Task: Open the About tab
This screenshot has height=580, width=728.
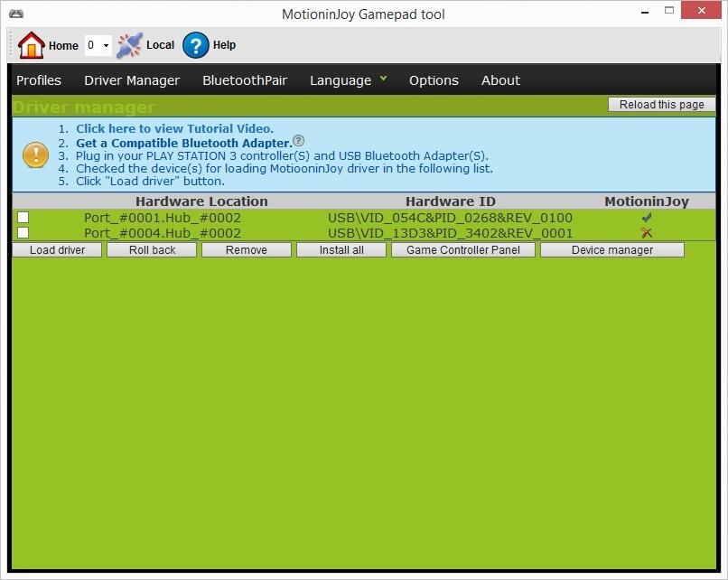Action: (x=500, y=80)
